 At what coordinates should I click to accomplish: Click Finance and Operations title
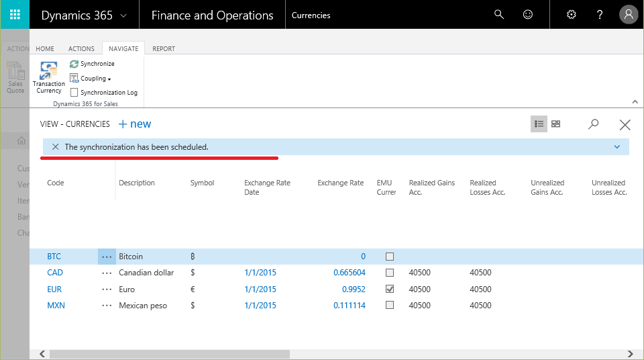tap(213, 15)
